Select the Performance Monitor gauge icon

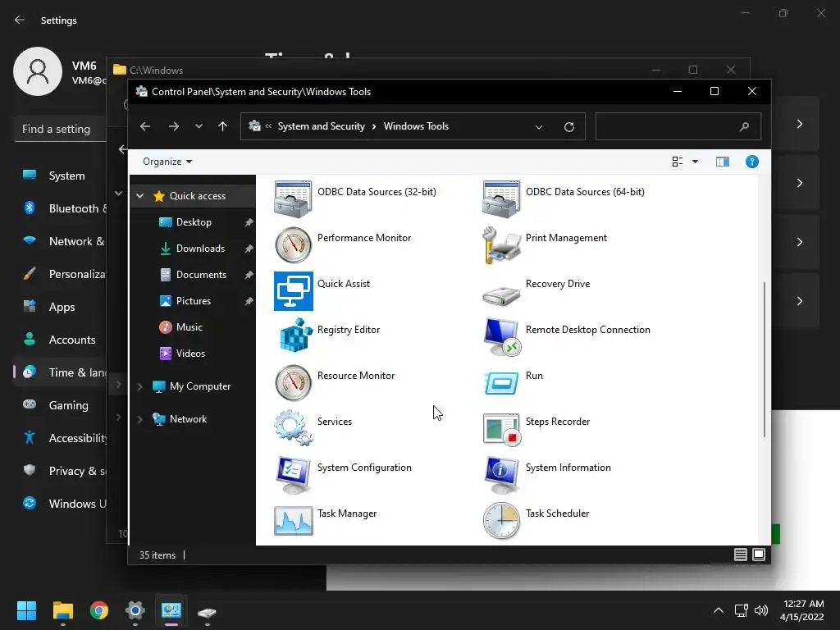tap(293, 245)
